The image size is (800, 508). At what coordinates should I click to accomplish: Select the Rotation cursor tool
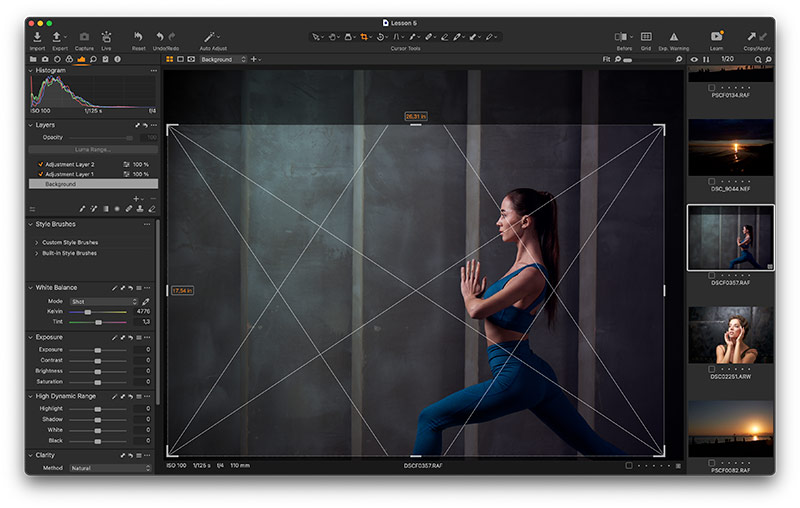380,37
